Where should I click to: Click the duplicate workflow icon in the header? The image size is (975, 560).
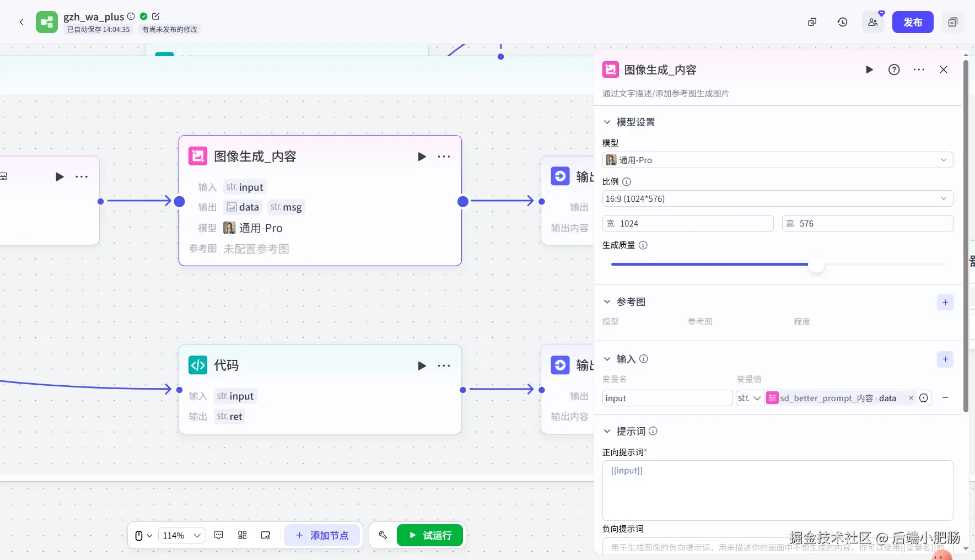(x=812, y=22)
